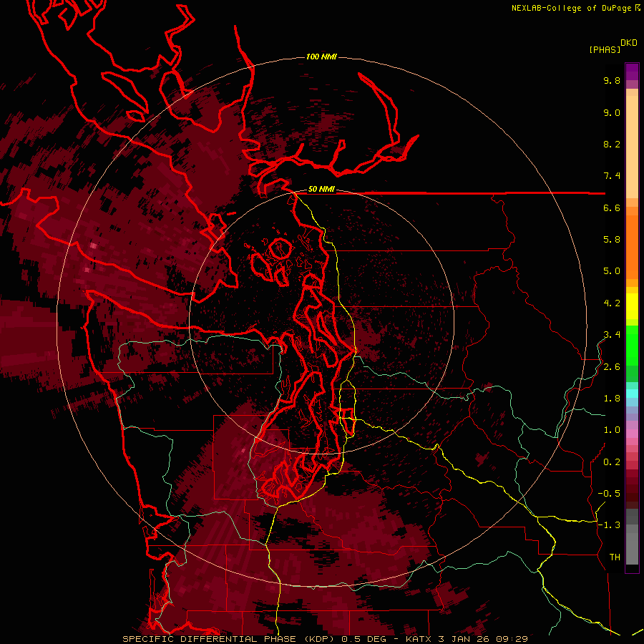
Task: Click the -0.5 scale value
Action: 609,494
